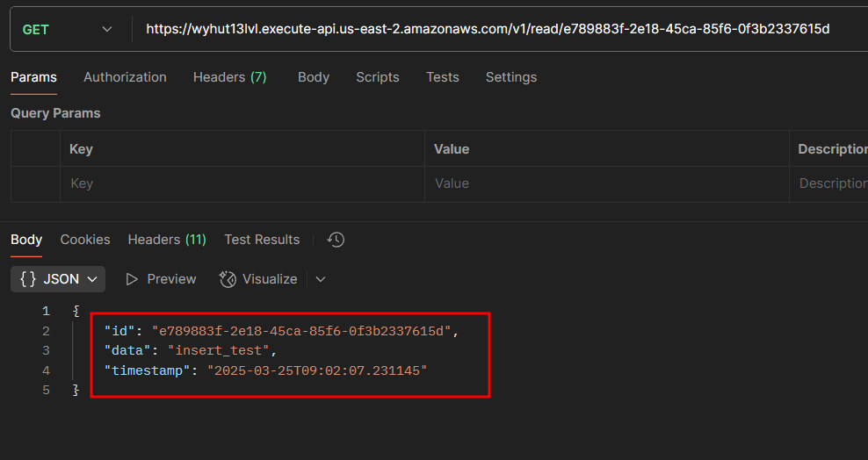Click the Visualize button

[258, 279]
